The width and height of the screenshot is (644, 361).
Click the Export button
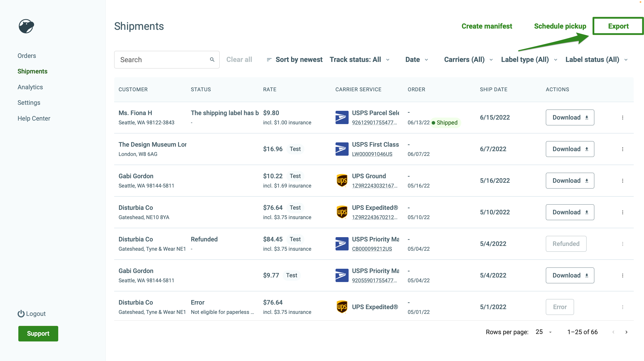tap(618, 26)
